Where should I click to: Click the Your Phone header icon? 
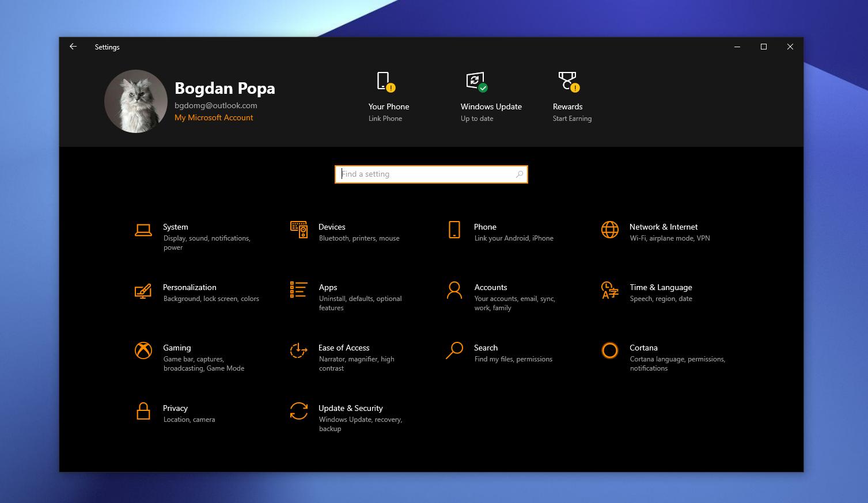click(386, 82)
